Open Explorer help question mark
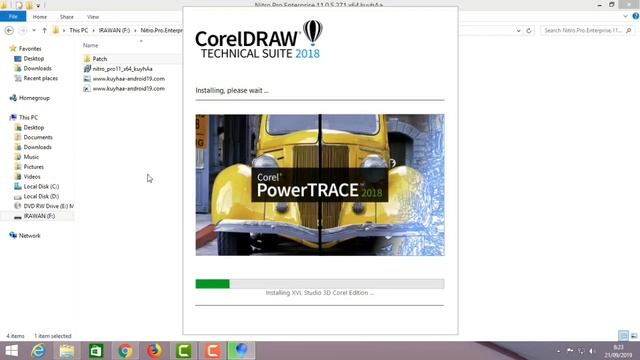This screenshot has height=360, width=640. [x=636, y=16]
